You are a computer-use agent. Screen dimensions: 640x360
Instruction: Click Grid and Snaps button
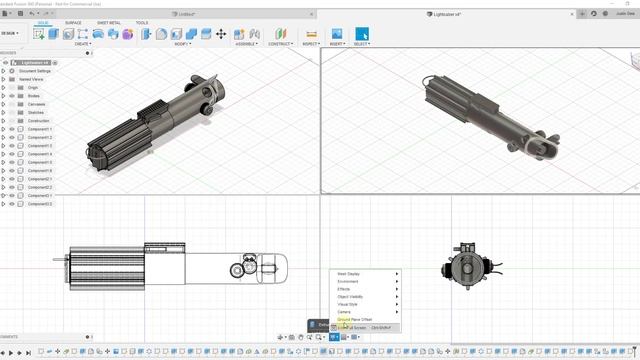pos(345,337)
